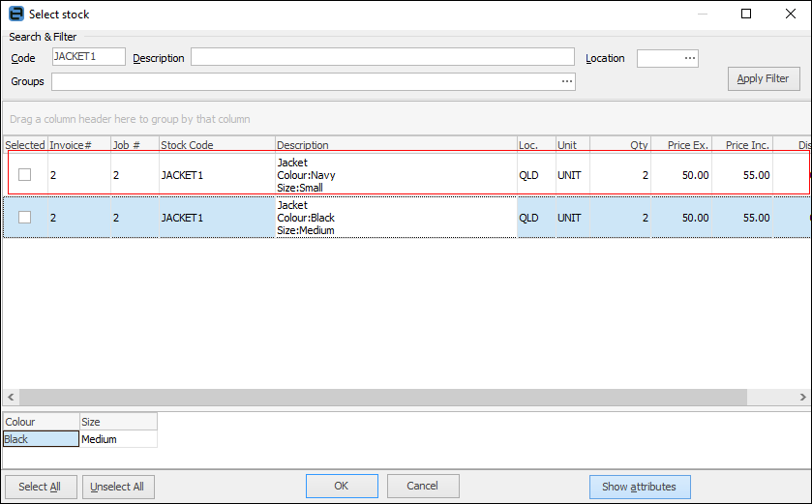Image resolution: width=812 pixels, height=504 pixels.
Task: Click the Size attribute column header
Action: [x=118, y=422]
